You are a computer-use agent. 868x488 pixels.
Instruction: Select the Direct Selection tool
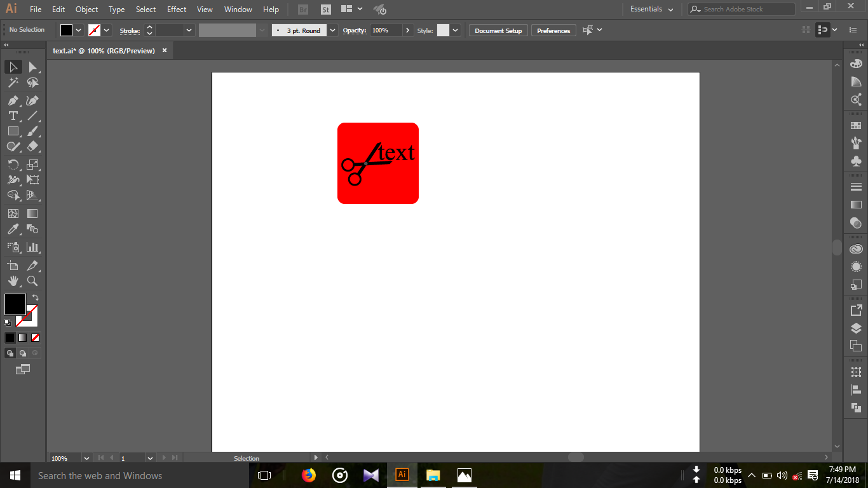point(33,67)
